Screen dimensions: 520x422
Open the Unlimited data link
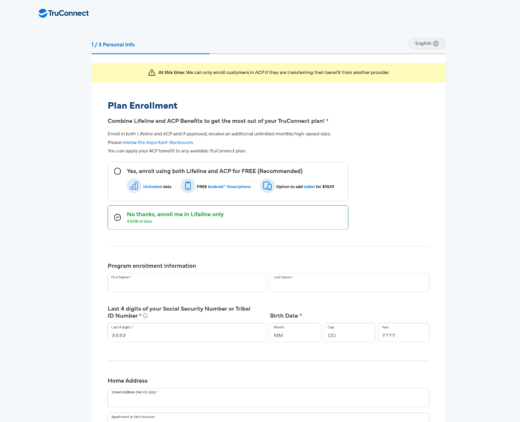pos(152,187)
